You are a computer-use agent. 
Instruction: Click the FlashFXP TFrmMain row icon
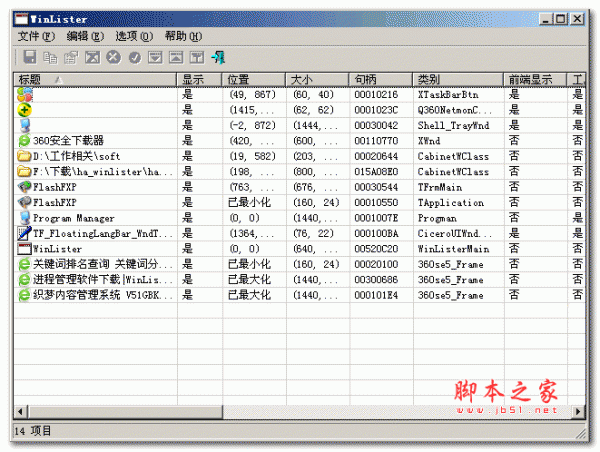click(24, 187)
